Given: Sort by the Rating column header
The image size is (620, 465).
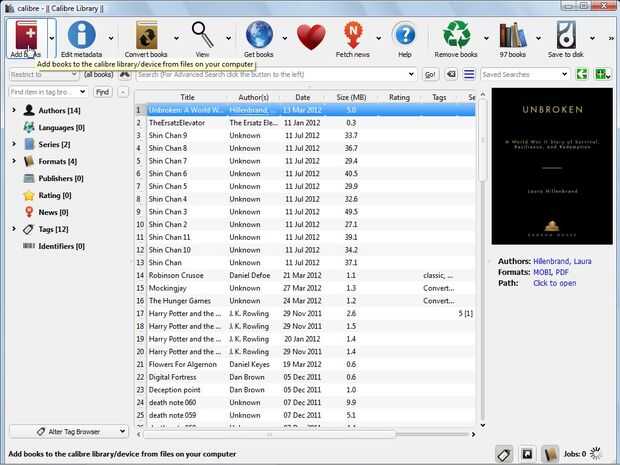Looking at the screenshot, I should click(x=399, y=97).
